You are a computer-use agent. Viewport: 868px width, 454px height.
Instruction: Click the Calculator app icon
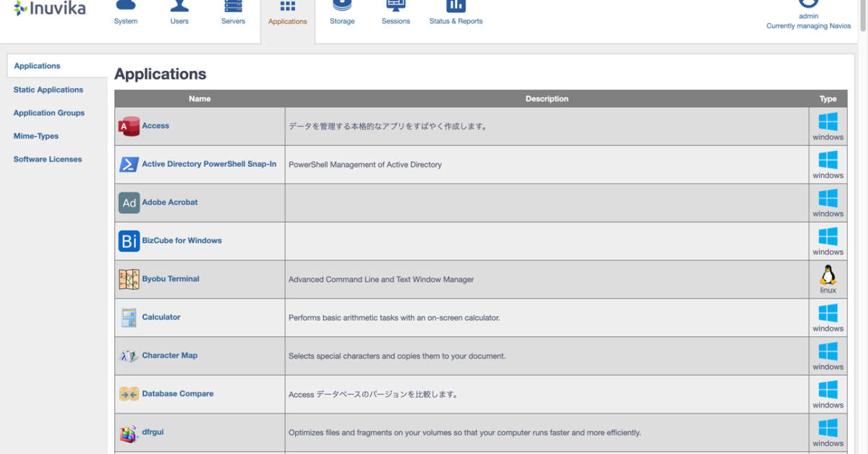(129, 318)
